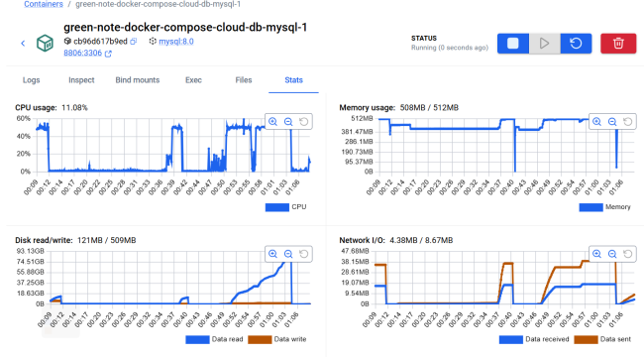Open port 8806:3306 external link icon
The image size is (644, 357).
pyautogui.click(x=108, y=54)
